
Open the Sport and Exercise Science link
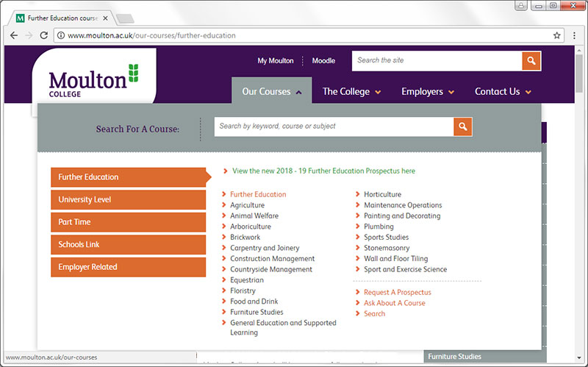click(406, 269)
